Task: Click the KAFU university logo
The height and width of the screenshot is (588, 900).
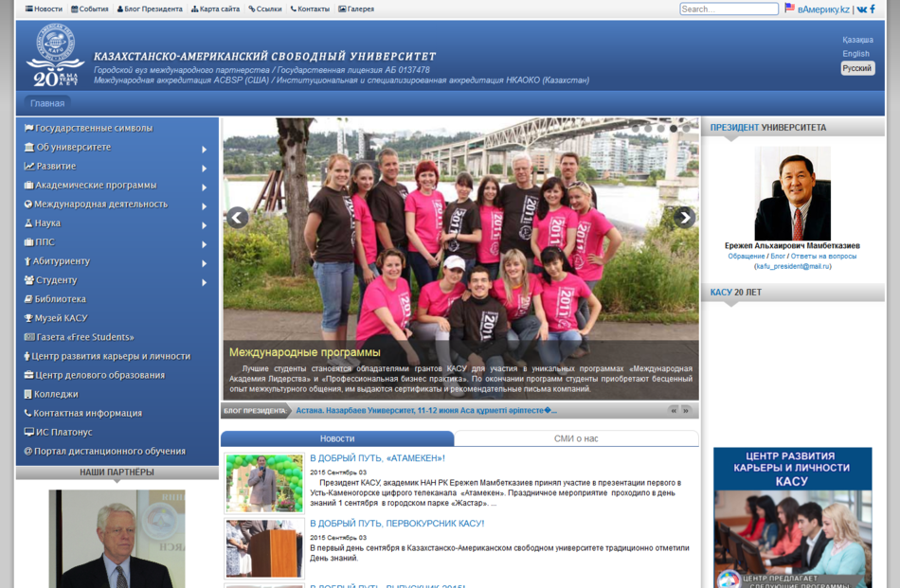Action: (x=55, y=55)
